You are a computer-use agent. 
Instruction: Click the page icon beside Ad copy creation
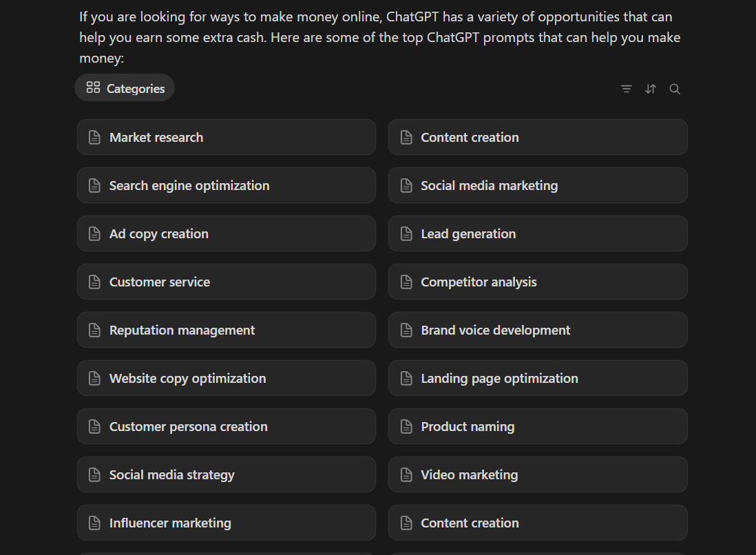94,234
